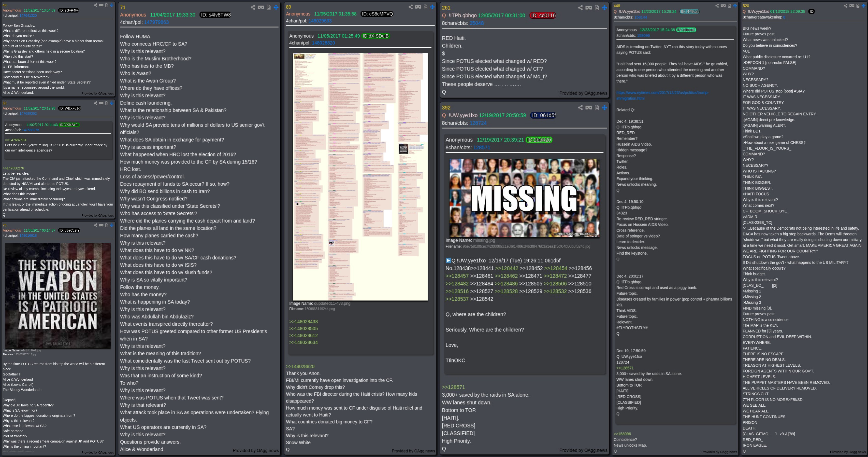Share post 75

[96, 225]
